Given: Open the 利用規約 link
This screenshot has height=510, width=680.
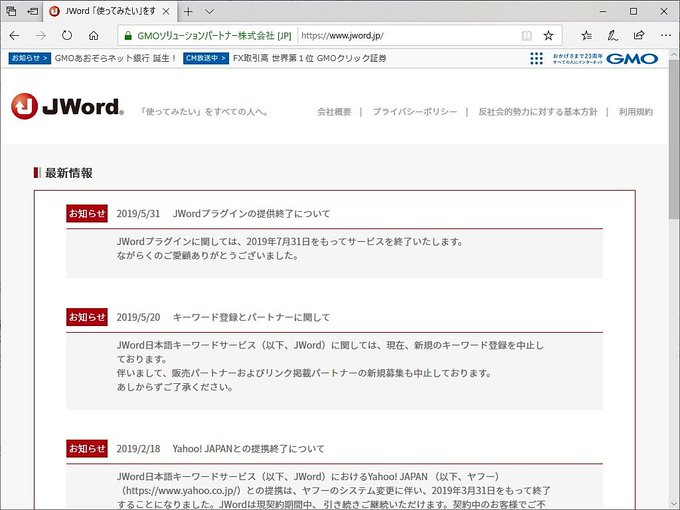Looking at the screenshot, I should (x=635, y=112).
